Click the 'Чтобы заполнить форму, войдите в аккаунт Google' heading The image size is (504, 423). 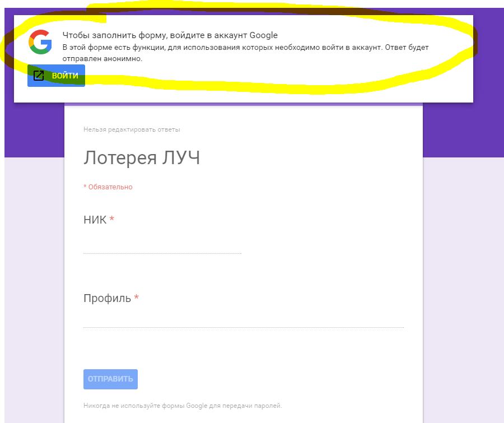click(x=170, y=35)
